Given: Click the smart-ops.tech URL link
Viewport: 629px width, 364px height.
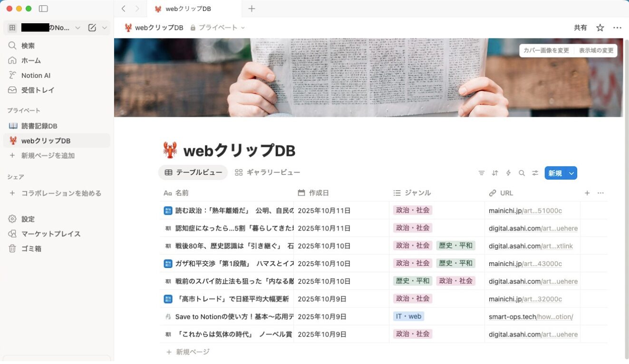Looking at the screenshot, I should coord(531,316).
